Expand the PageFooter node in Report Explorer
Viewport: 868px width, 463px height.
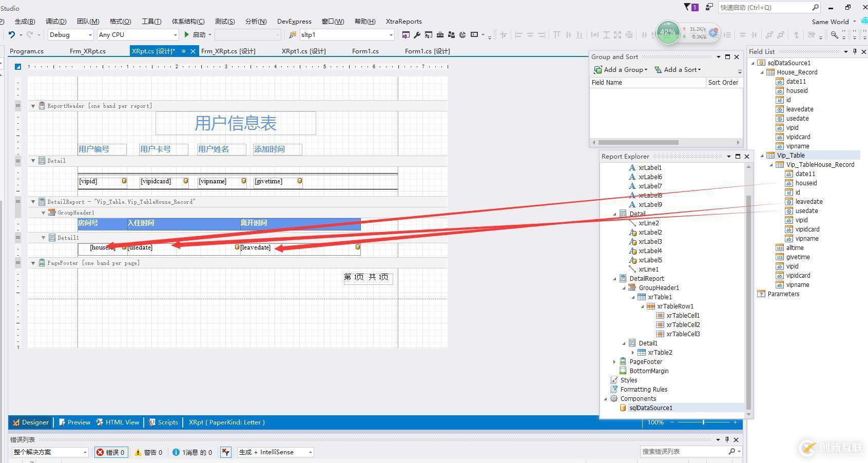pos(614,362)
